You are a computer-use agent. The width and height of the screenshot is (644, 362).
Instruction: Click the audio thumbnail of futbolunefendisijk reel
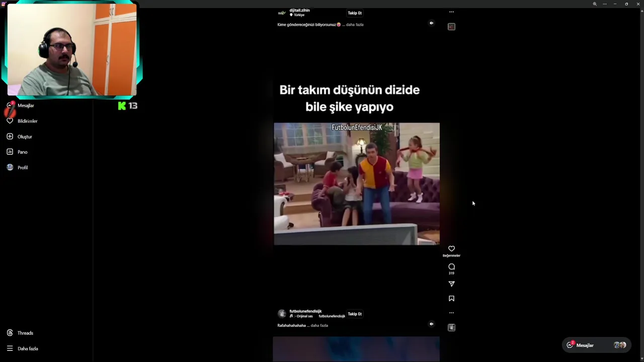pos(451,327)
